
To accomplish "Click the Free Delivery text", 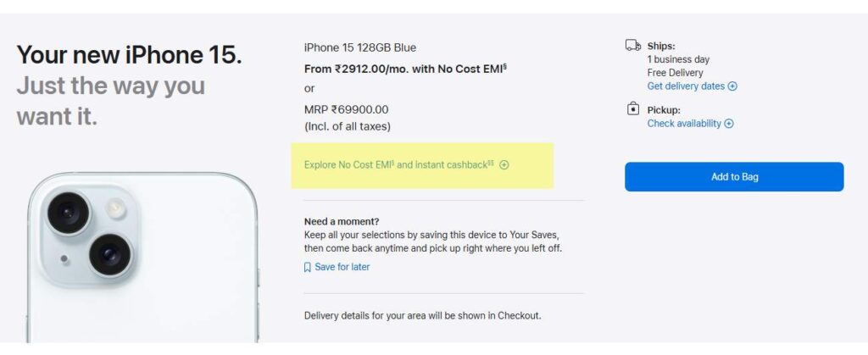I will (675, 73).
